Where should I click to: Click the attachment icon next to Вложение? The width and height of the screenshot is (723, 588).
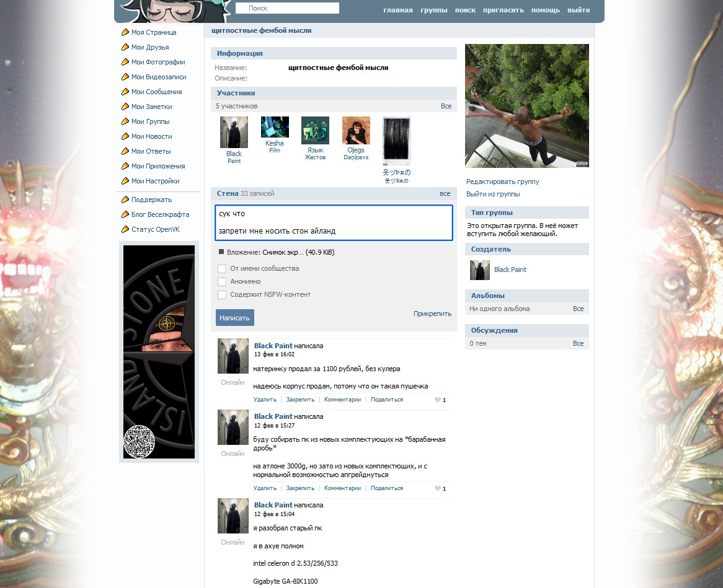[x=221, y=252]
